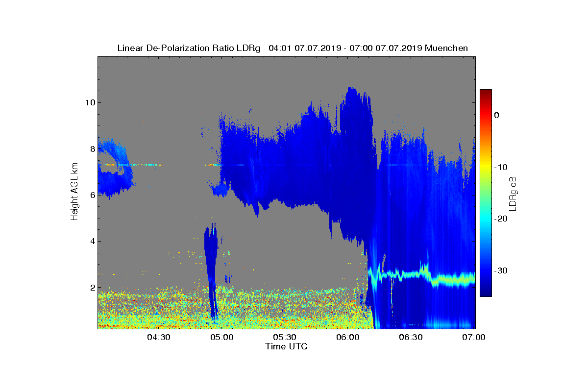588x392 pixels.
Task: Click the 'Time UTC' axis label
Action: coord(287,346)
